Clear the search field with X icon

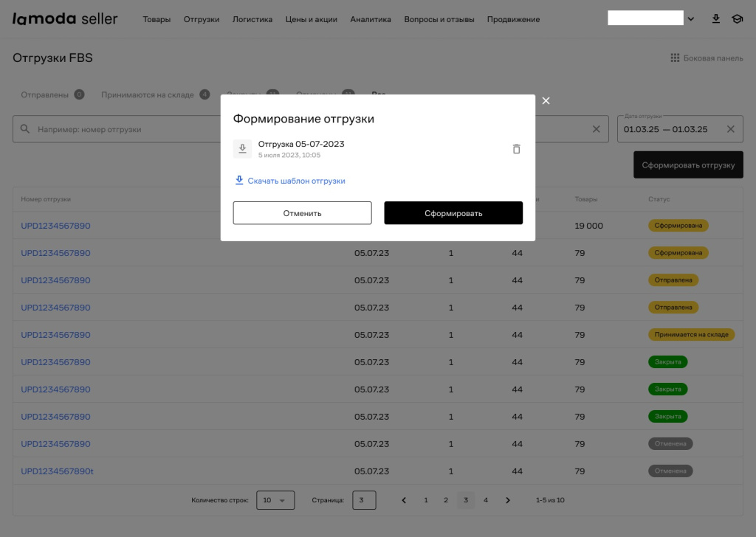click(597, 129)
